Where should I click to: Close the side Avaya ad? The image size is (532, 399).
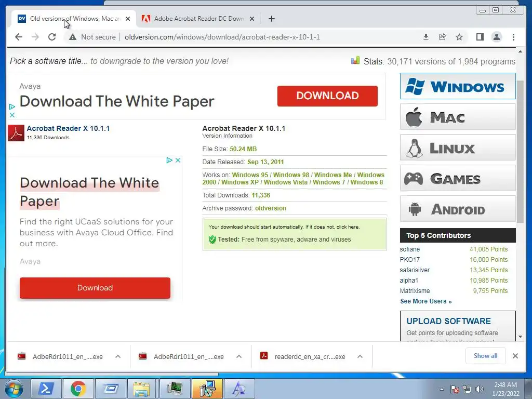click(178, 160)
